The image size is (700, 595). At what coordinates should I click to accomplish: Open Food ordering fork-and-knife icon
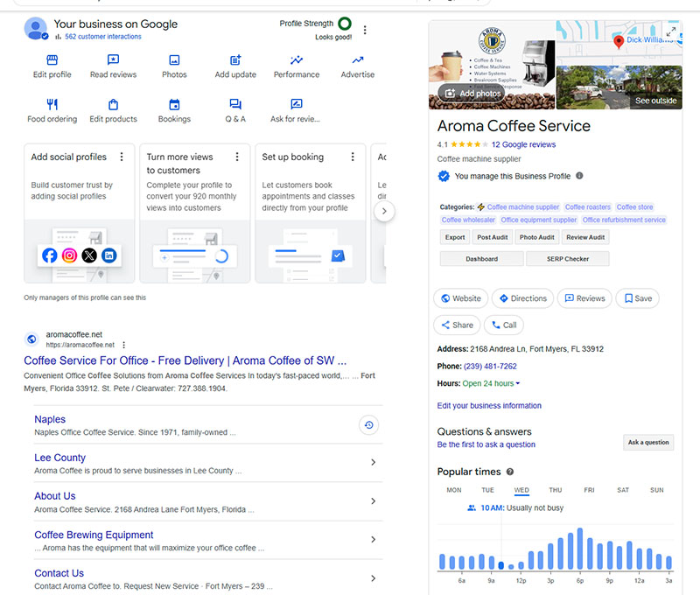(x=52, y=104)
